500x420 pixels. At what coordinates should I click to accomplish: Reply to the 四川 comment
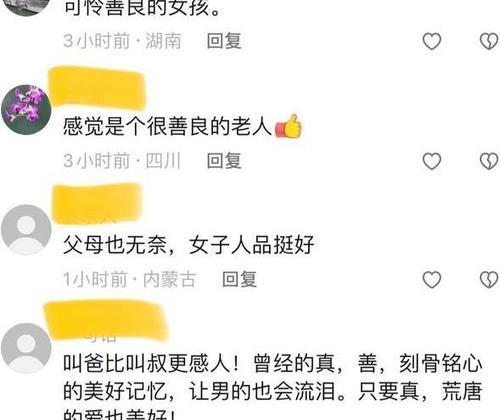(224, 161)
